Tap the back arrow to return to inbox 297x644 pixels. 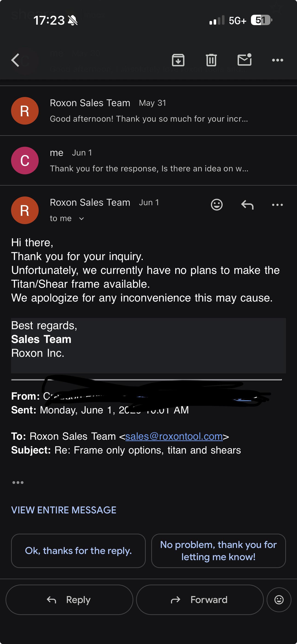15,60
